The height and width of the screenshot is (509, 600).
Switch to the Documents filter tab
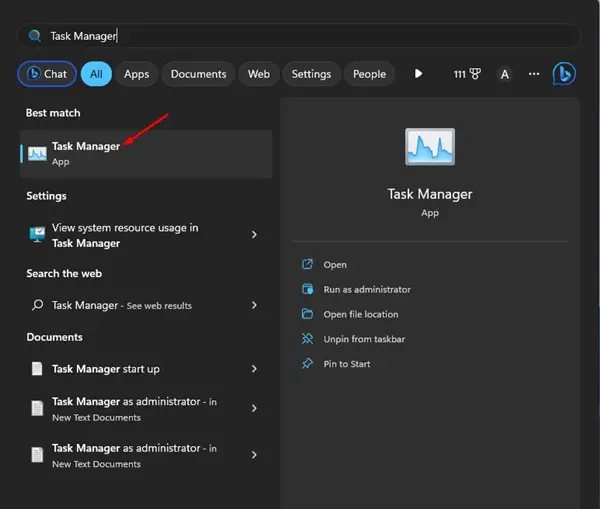click(198, 74)
